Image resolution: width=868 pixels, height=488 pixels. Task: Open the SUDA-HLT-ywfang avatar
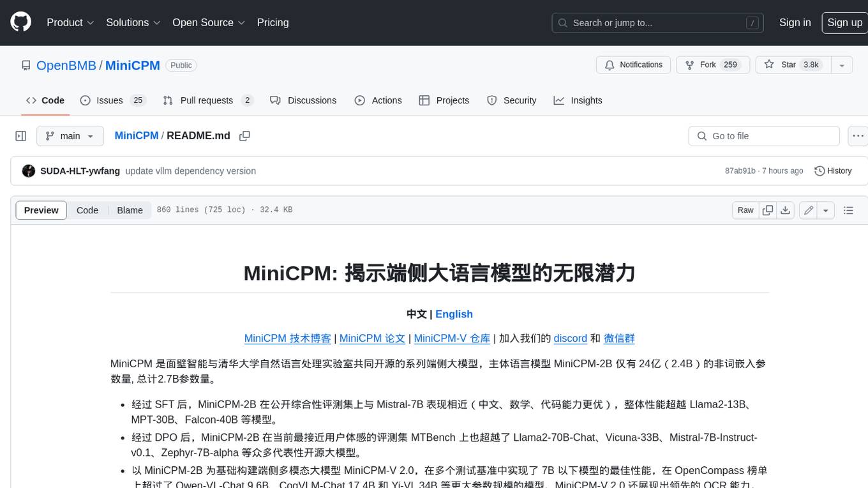click(28, 171)
